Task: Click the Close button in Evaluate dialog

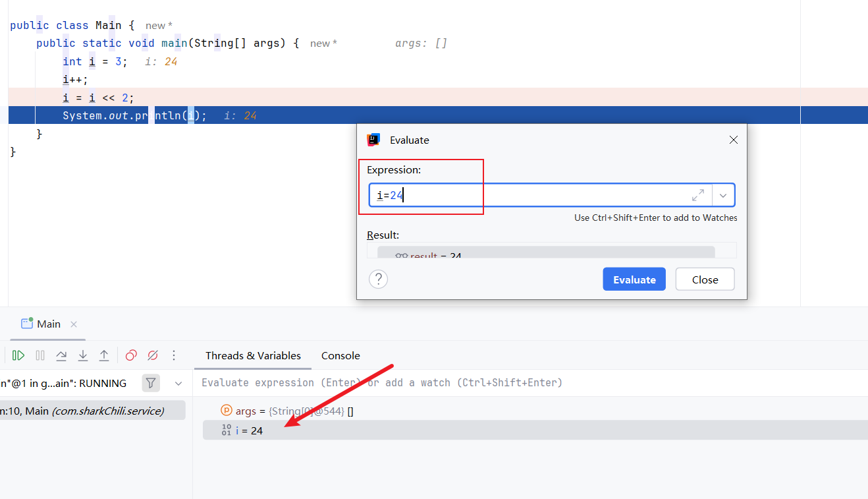Action: tap(705, 279)
